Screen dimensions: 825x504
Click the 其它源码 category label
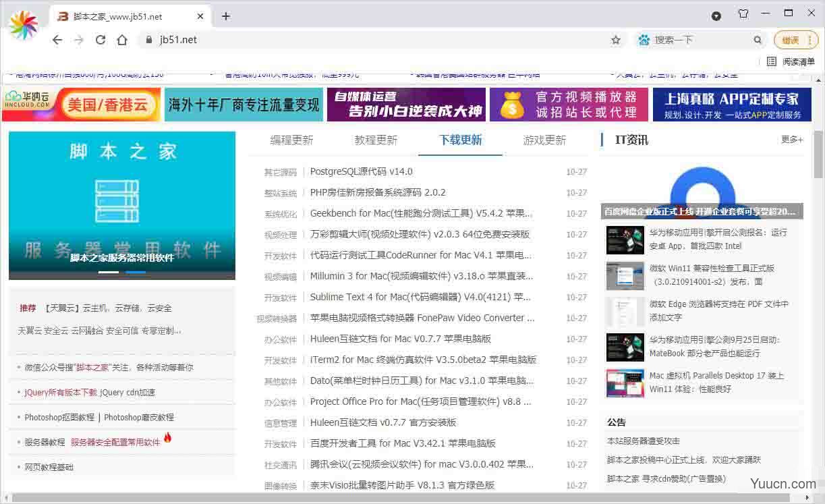click(281, 173)
